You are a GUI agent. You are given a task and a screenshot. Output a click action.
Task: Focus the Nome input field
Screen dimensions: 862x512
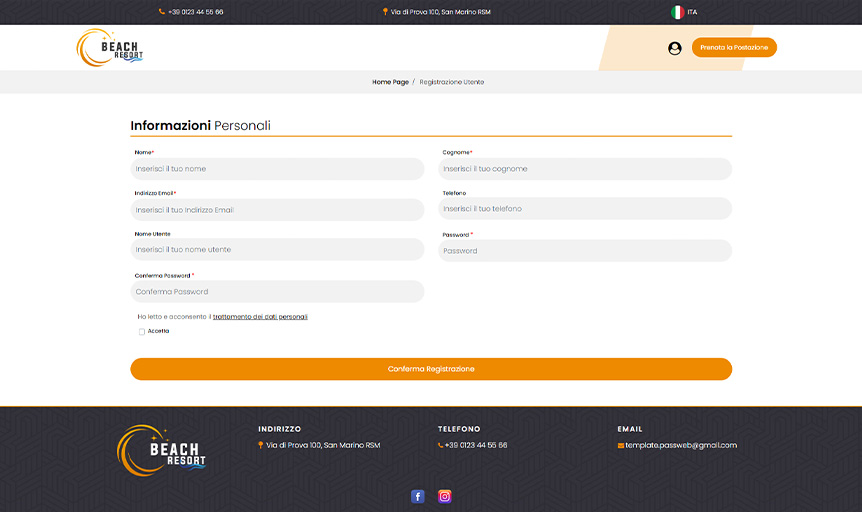(277, 169)
